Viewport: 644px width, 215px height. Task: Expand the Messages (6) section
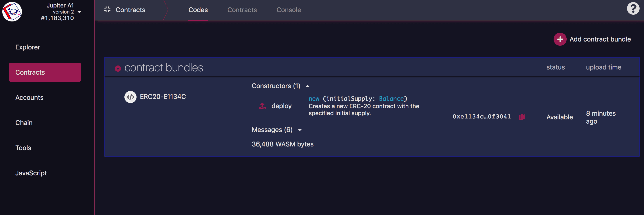[300, 130]
